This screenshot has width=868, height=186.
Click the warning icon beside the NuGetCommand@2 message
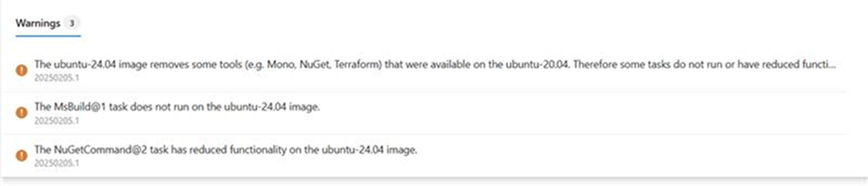(x=22, y=155)
